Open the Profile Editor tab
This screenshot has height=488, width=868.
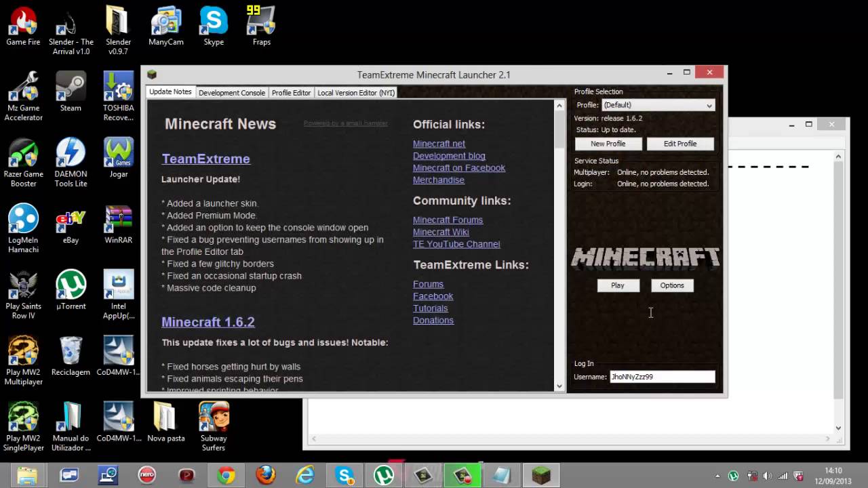tap(291, 93)
